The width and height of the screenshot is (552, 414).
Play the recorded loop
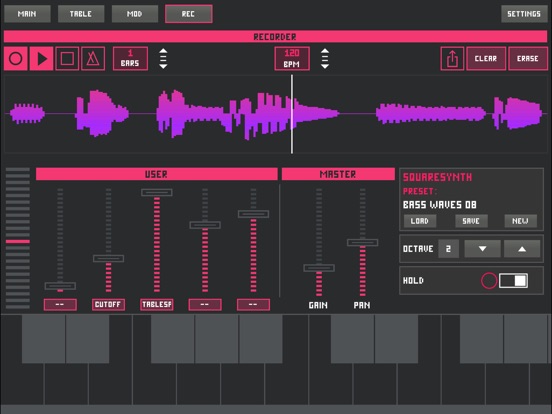pyautogui.click(x=42, y=58)
